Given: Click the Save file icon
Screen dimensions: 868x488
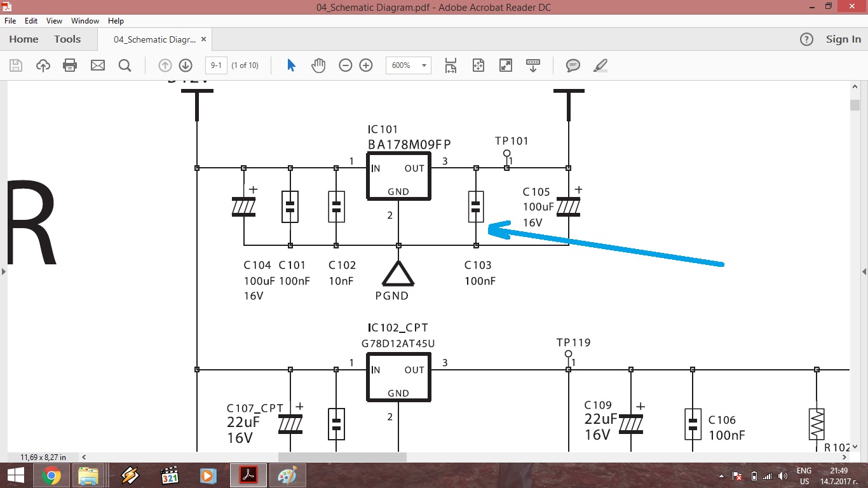Looking at the screenshot, I should [16, 65].
